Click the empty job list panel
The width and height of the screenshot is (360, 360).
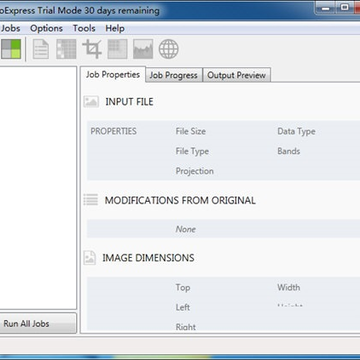pyautogui.click(x=38, y=188)
